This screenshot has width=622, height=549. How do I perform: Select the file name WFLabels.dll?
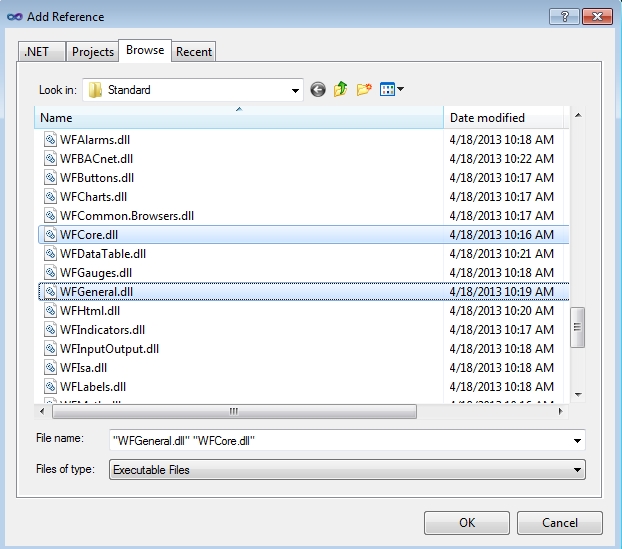93,387
